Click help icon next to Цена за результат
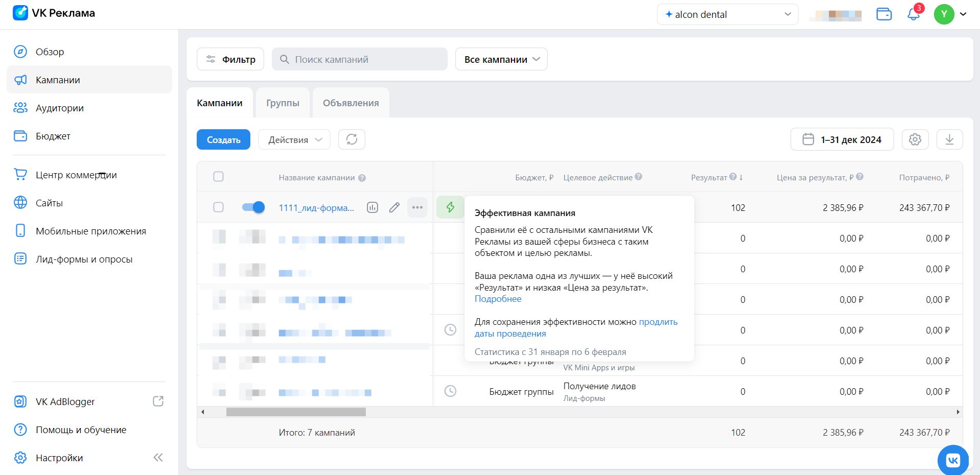The width and height of the screenshot is (980, 475). click(x=860, y=177)
